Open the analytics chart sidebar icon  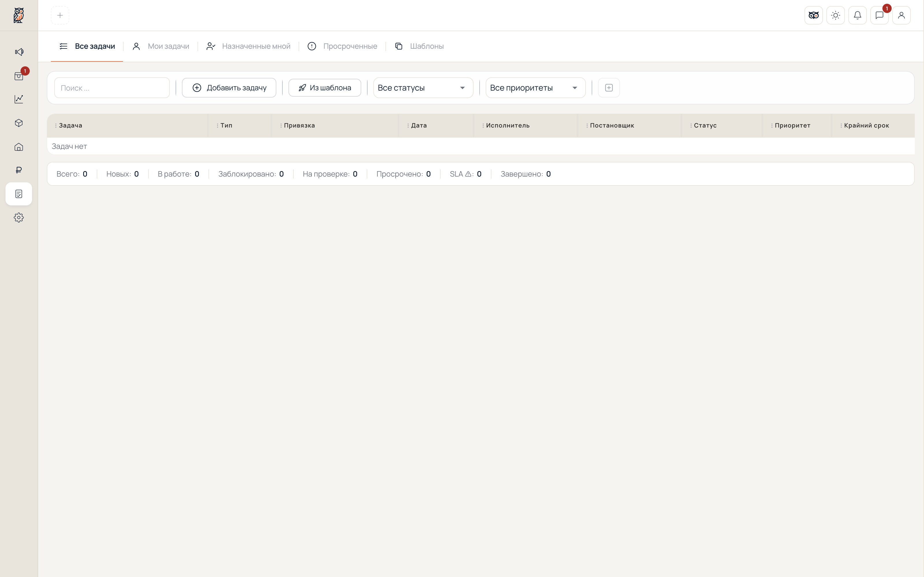[19, 99]
